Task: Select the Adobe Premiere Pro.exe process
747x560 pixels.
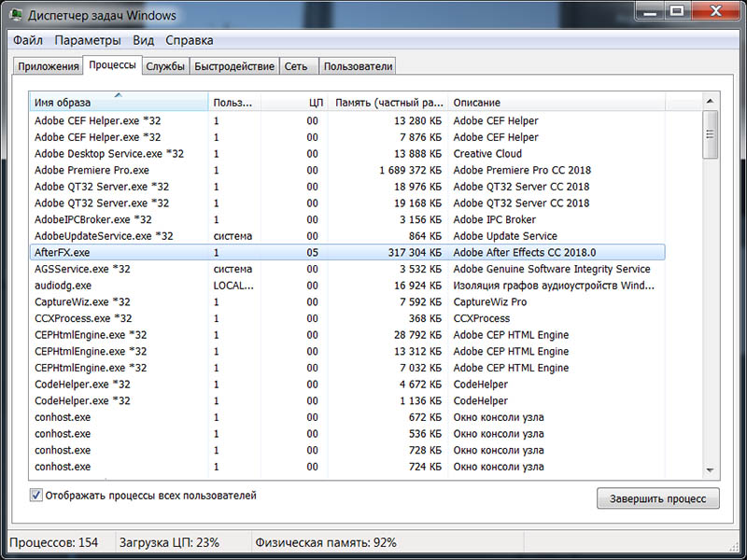Action: 347,170
